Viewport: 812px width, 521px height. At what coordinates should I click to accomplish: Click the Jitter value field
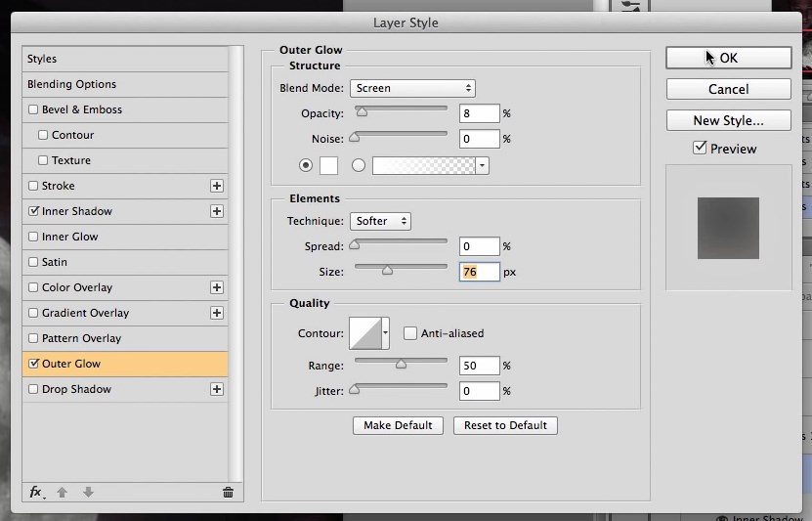[x=480, y=391]
